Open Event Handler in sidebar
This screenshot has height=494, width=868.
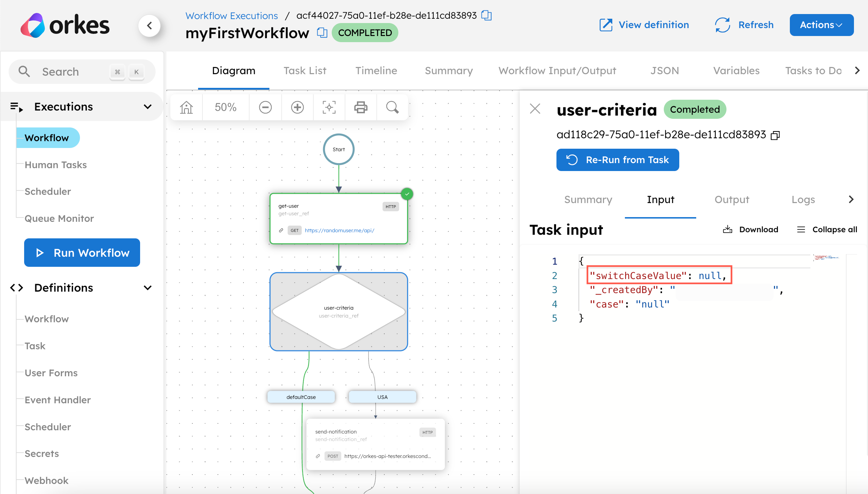58,400
